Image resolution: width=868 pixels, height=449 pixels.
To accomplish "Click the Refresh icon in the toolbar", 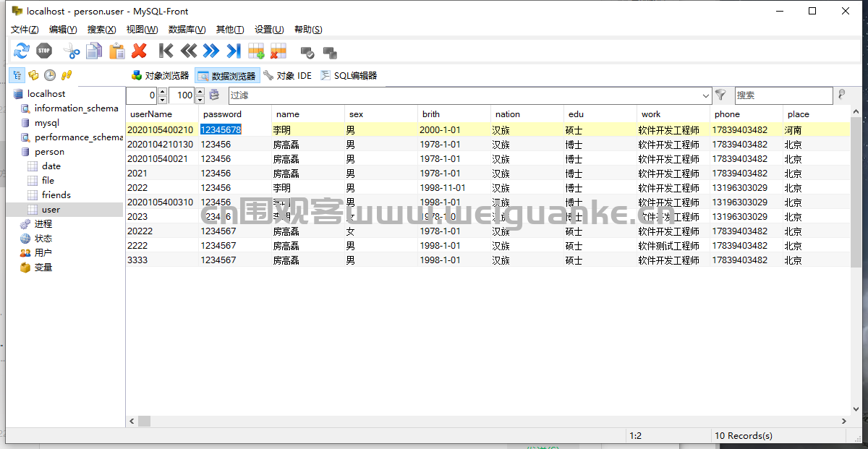I will 22,51.
